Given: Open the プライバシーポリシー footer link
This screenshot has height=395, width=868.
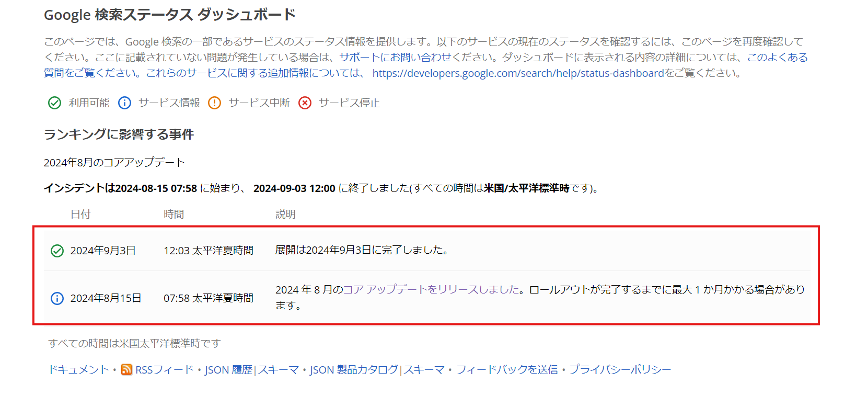Looking at the screenshot, I should click(620, 370).
